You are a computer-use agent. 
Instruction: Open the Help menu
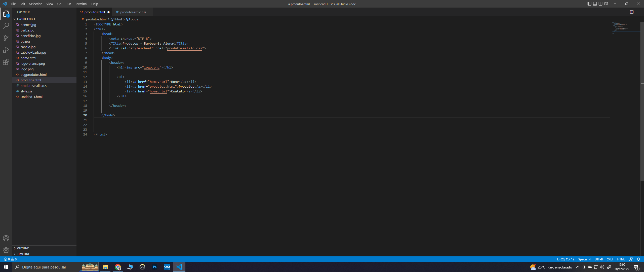[95, 4]
